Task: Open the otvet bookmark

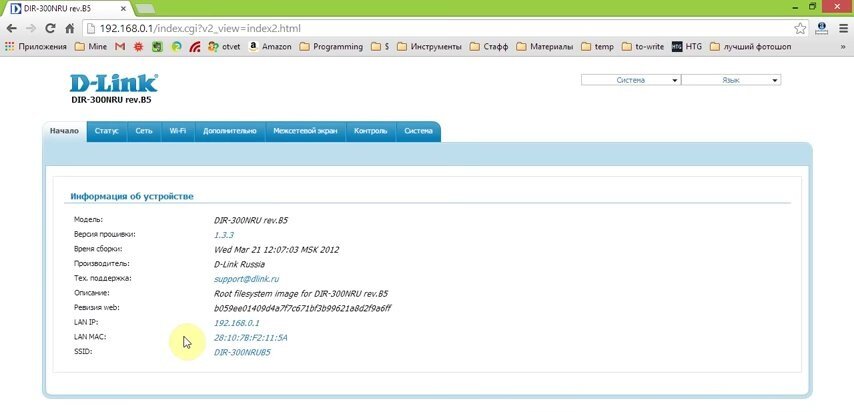Action: [224, 47]
